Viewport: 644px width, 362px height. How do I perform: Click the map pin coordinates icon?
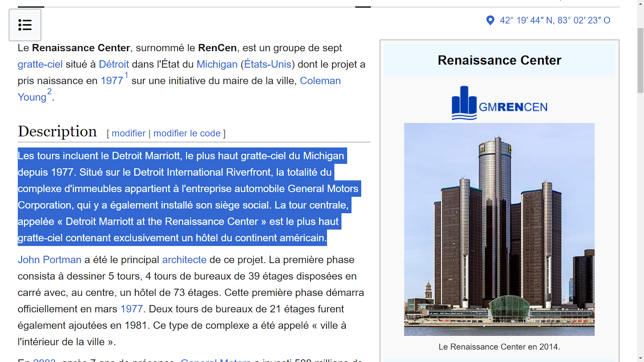[490, 21]
